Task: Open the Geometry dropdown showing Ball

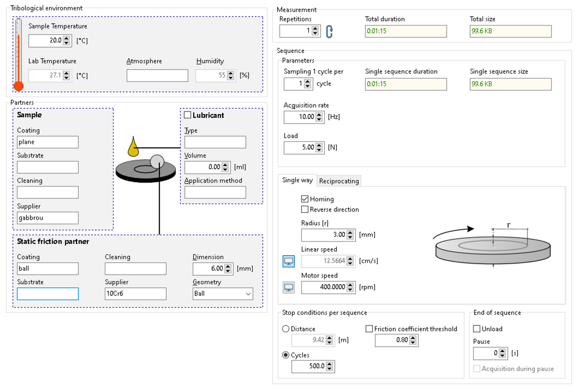Action: (223, 294)
